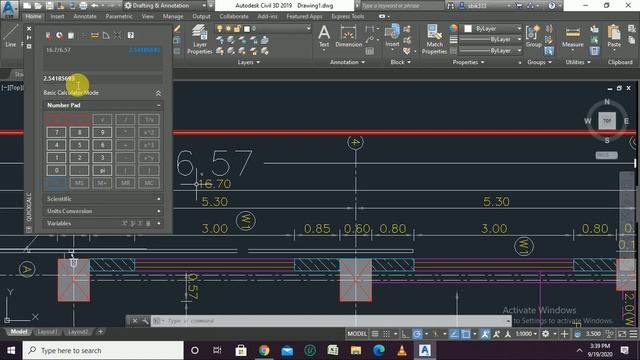
Task: Expand QuickCalc Units Conversion section
Action: (158, 211)
